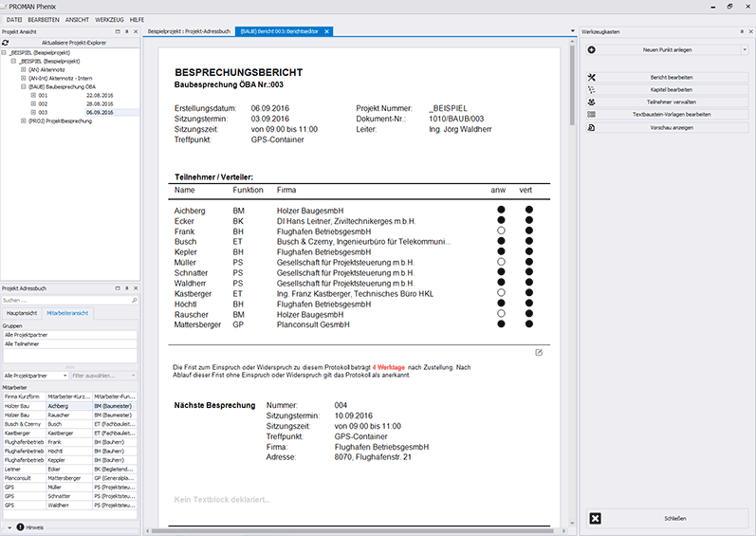This screenshot has height=536, width=756.
Task: Toggle Frank's anwesend circle
Action: coord(501,231)
